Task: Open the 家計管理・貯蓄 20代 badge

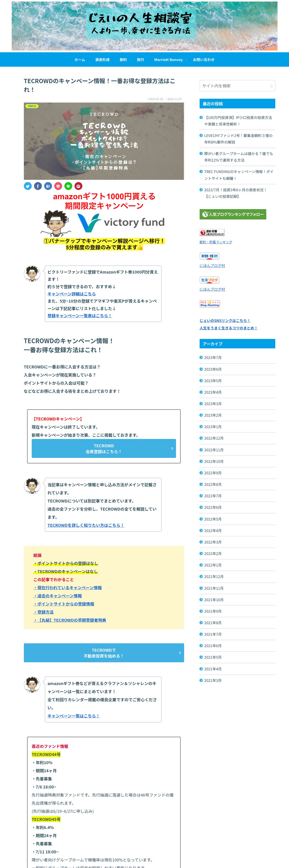Action: [209, 256]
